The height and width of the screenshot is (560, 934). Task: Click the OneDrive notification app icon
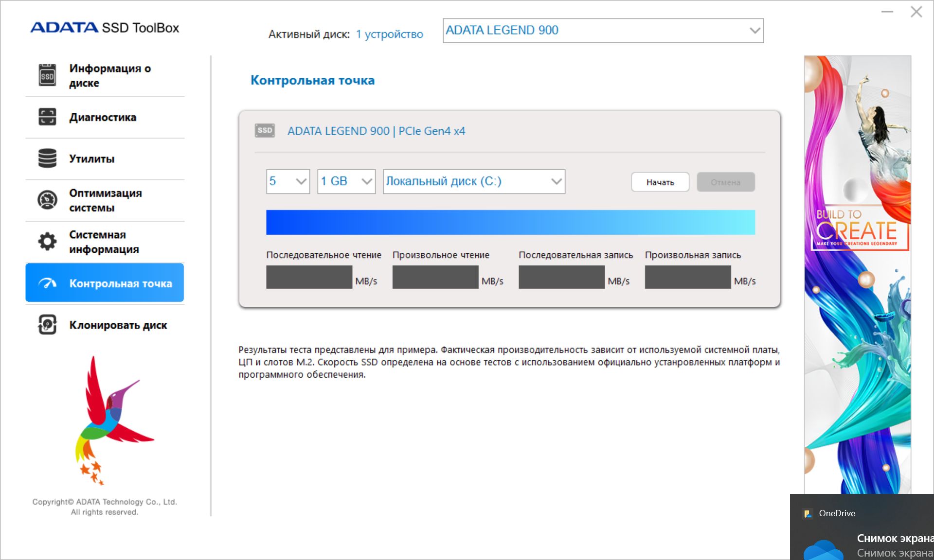point(808,513)
